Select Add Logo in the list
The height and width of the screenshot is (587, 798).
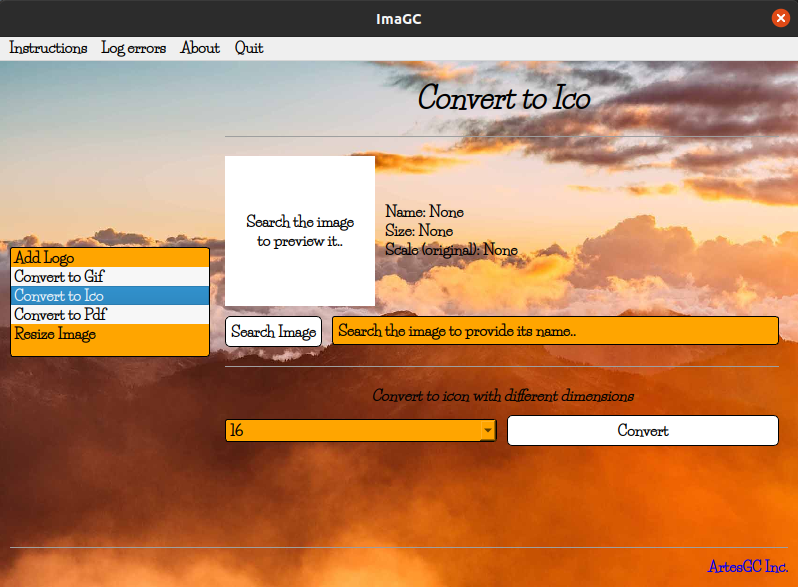pyautogui.click(x=110, y=258)
